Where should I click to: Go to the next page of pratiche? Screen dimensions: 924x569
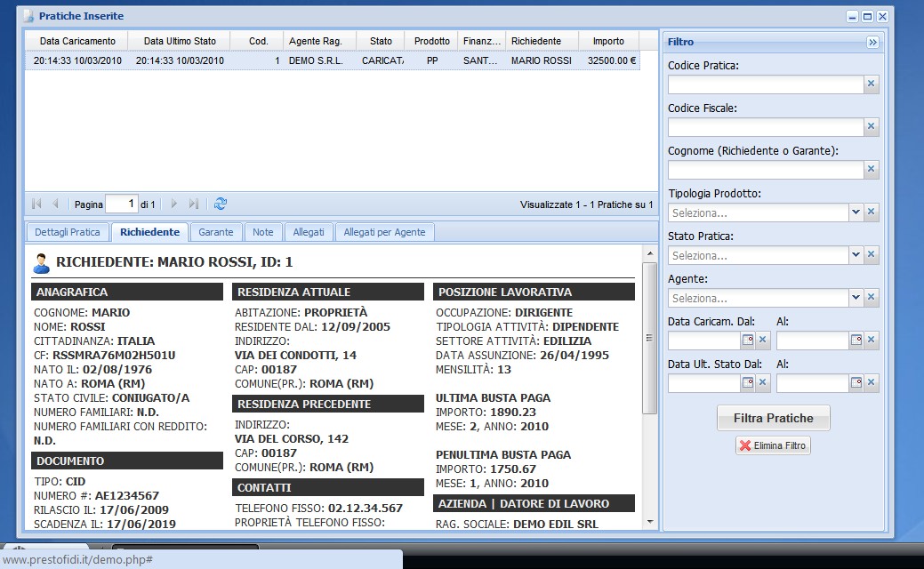point(174,204)
